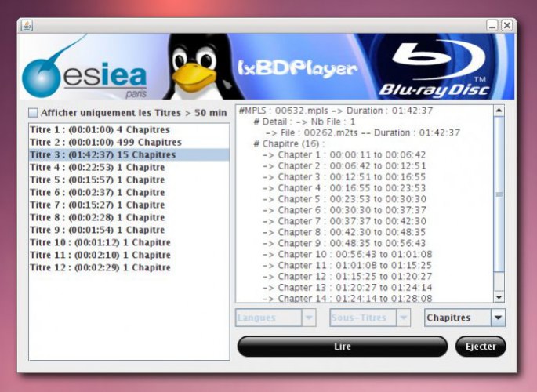The width and height of the screenshot is (537, 392).
Task: Click Chapter 5 : 00:23:53 to 00:30:30
Action: (344, 199)
